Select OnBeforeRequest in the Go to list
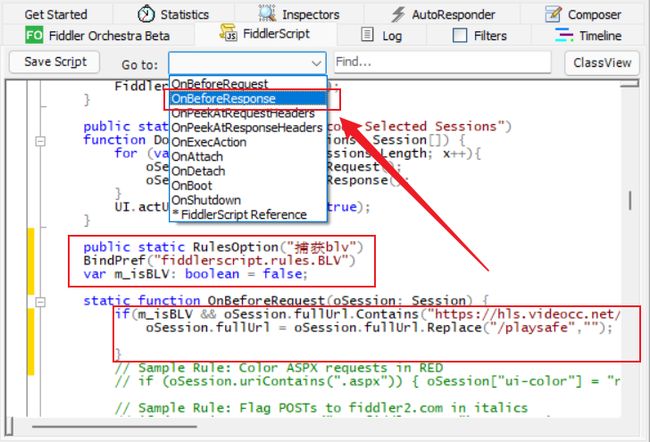Viewport: 650px width, 442px height. point(248,84)
